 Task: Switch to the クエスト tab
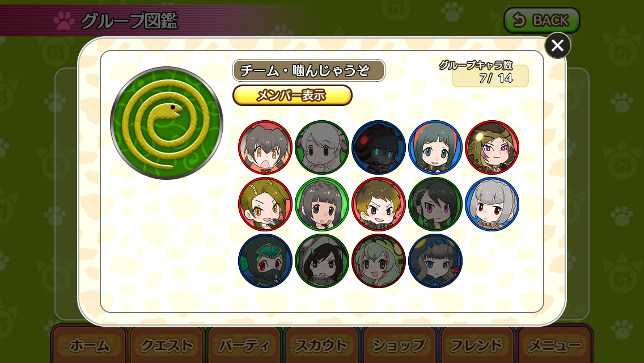pyautogui.click(x=167, y=345)
